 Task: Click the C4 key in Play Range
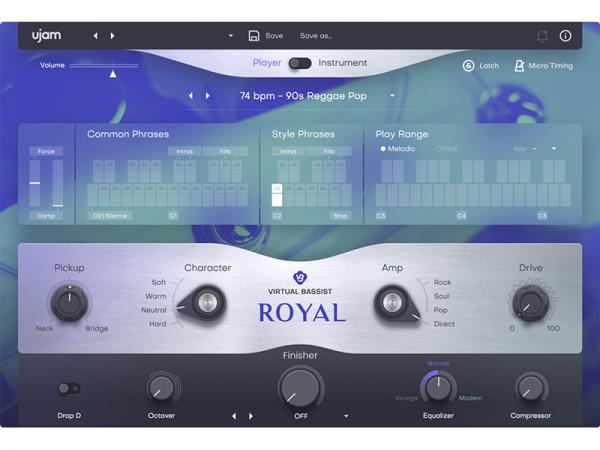coord(462,196)
